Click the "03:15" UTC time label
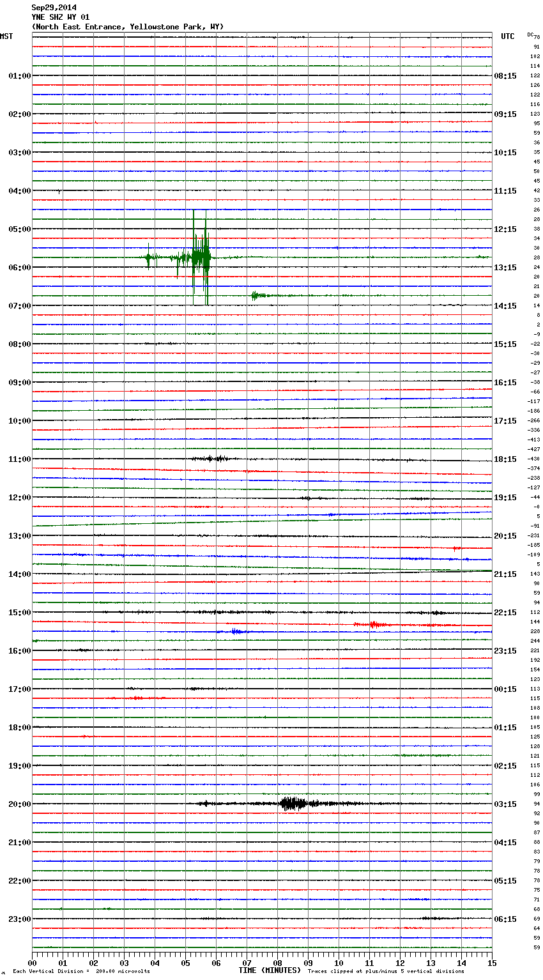Screen dimensions: 543x980 [505, 804]
